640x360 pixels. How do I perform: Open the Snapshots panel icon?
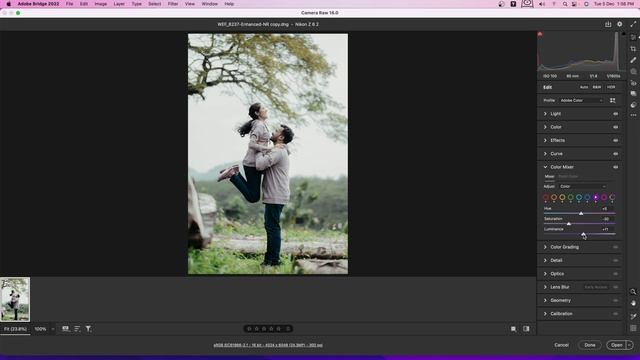[x=633, y=93]
